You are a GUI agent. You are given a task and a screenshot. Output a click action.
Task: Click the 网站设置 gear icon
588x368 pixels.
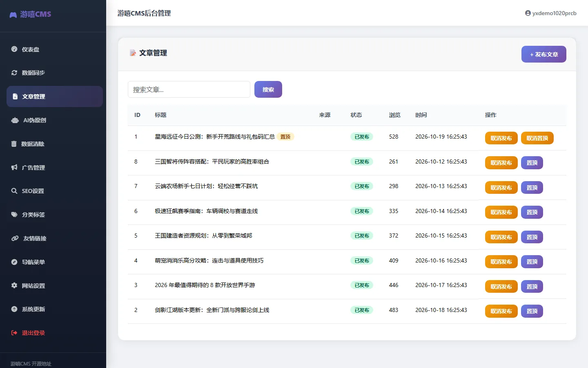pos(14,285)
